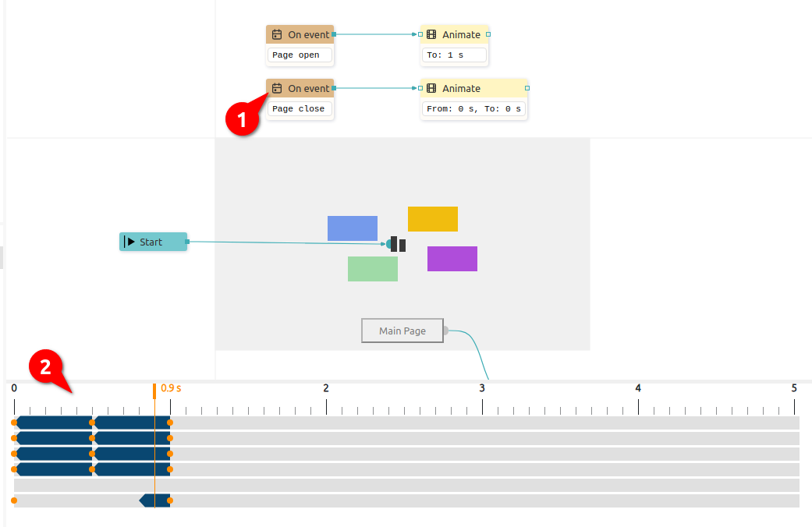Select the 'Page open' event field
The width and height of the screenshot is (812, 527).
300,55
